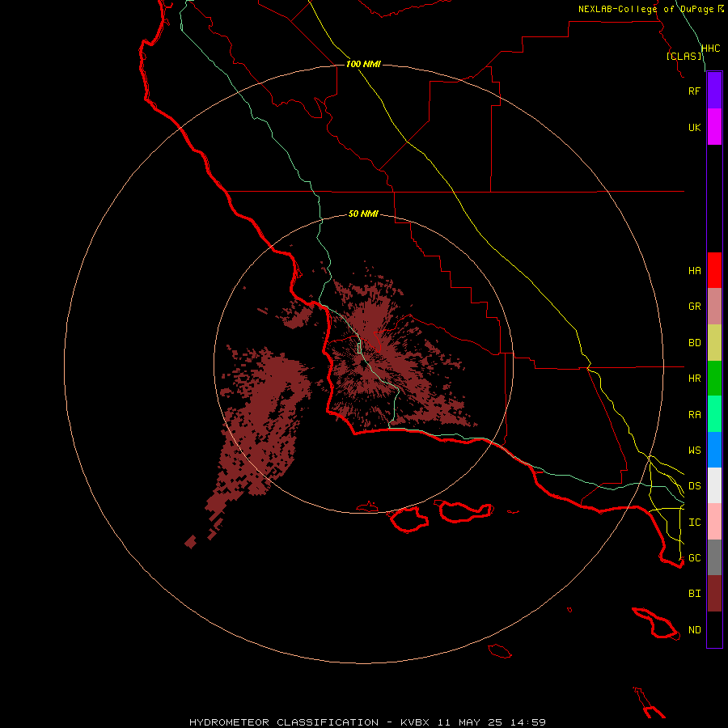
Task: Click the NEXLAB-College of DuPage credit text
Action: pos(645,9)
